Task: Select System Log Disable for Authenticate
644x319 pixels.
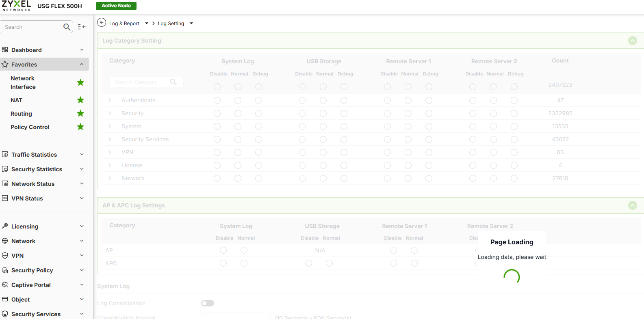Action: 217,100
